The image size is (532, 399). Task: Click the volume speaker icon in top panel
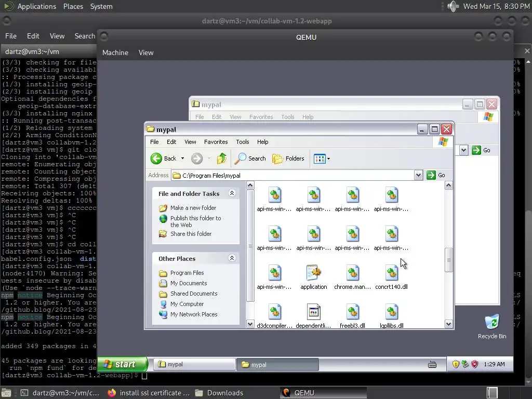(x=453, y=6)
